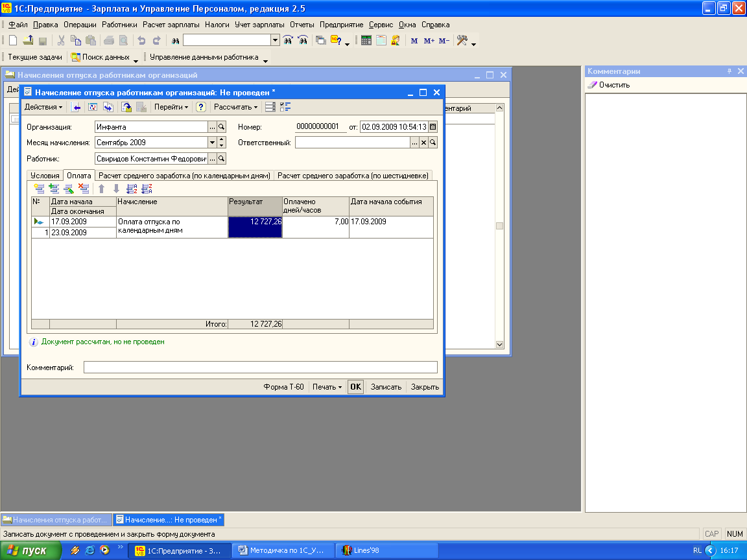Click the Open file folder icon
Image resolution: width=747 pixels, height=560 pixels.
(x=28, y=40)
